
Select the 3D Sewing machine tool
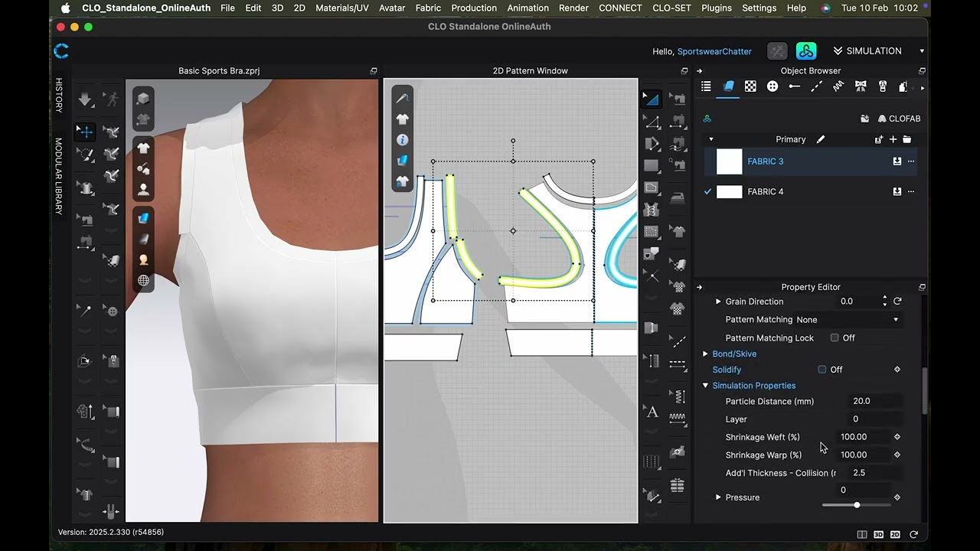pos(86,220)
